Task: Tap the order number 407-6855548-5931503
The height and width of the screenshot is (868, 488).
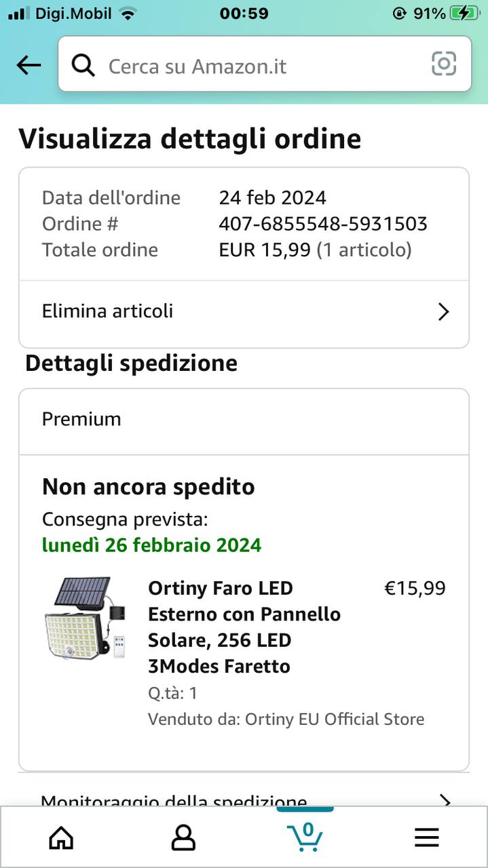Action: 323,224
